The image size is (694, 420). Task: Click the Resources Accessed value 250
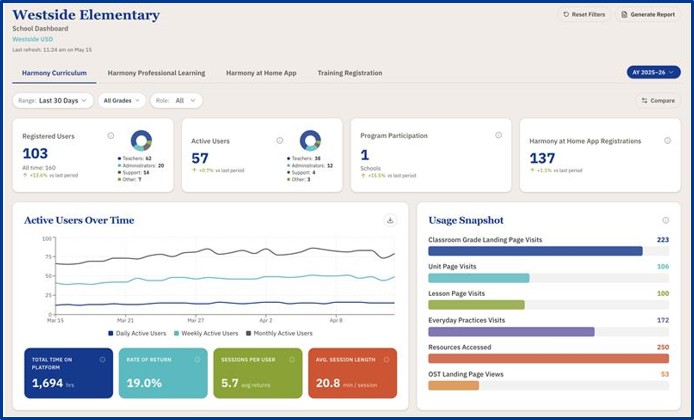click(x=663, y=347)
